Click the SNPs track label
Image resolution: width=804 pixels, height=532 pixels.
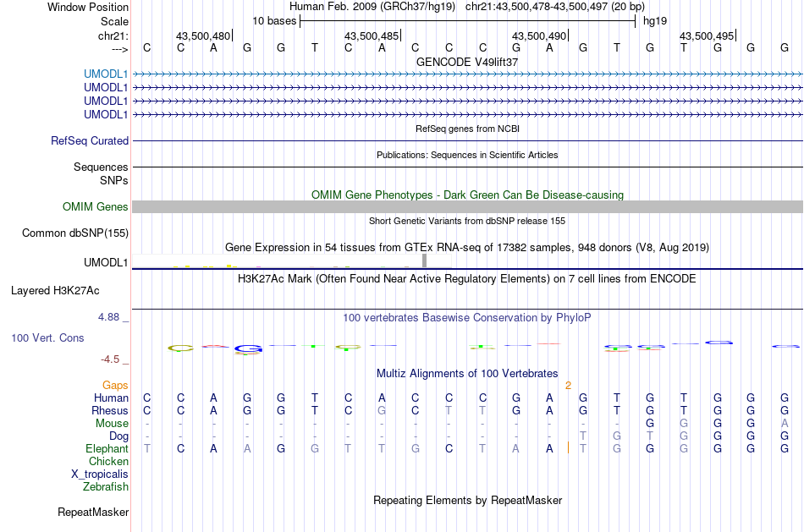pos(114,180)
